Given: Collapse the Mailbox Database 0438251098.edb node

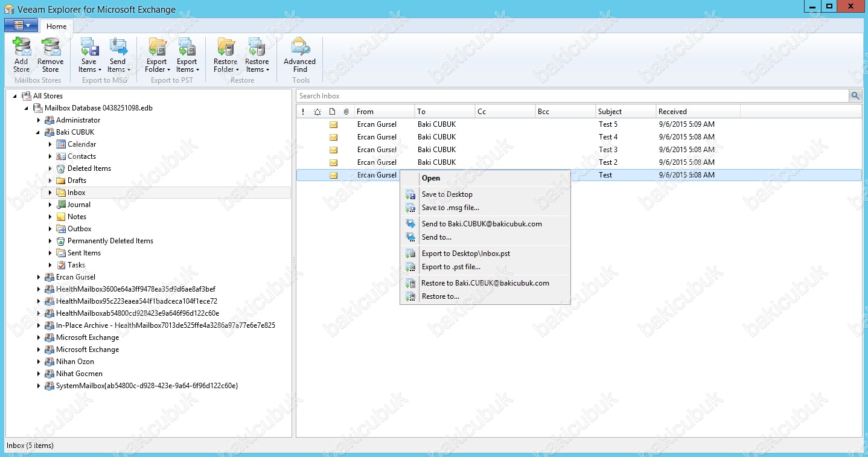Looking at the screenshot, I should click(x=27, y=108).
